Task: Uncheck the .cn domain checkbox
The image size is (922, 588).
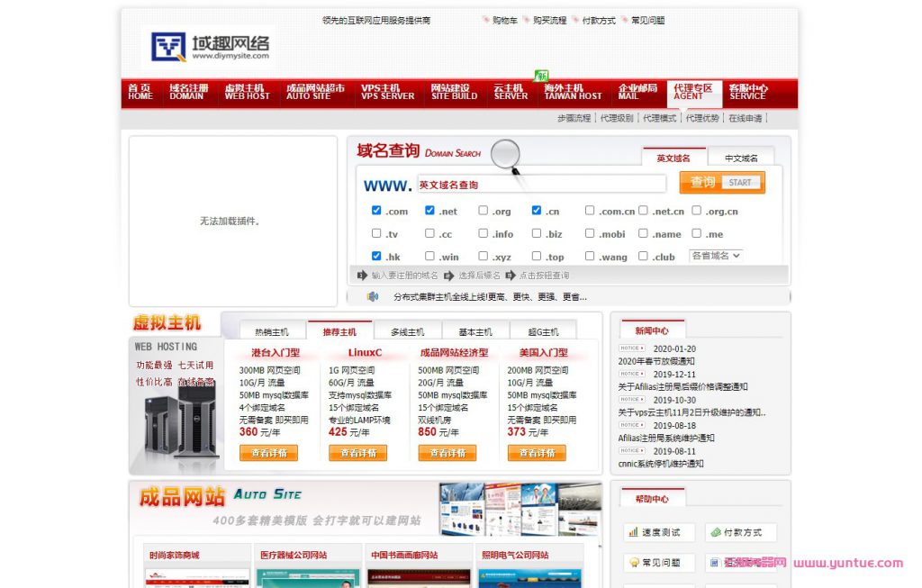Action: coord(538,210)
